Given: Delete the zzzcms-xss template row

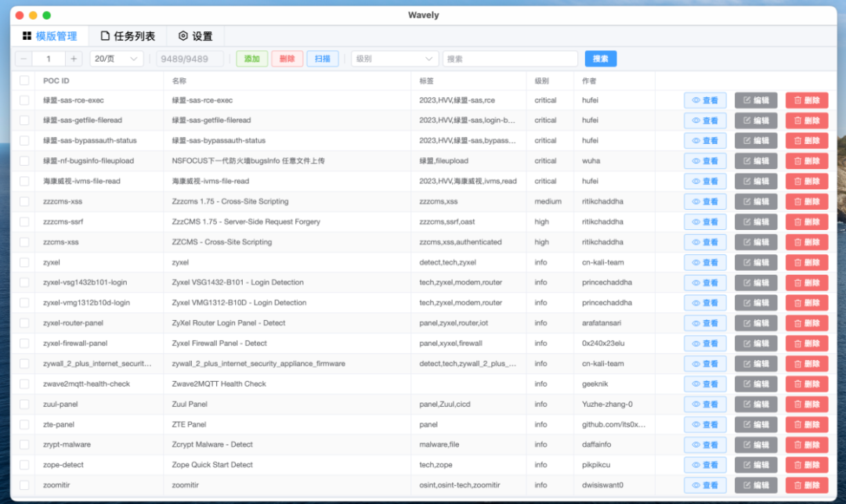Looking at the screenshot, I should click(x=807, y=202).
